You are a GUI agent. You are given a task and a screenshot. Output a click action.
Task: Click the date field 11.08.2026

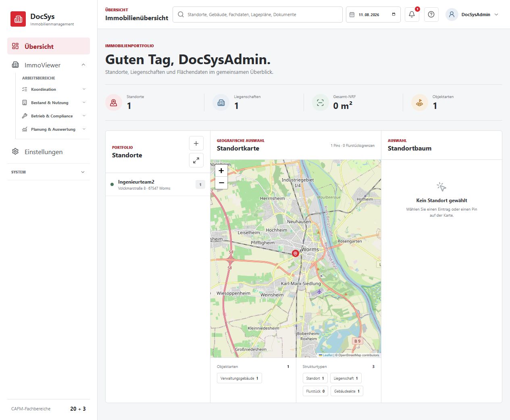click(x=373, y=15)
